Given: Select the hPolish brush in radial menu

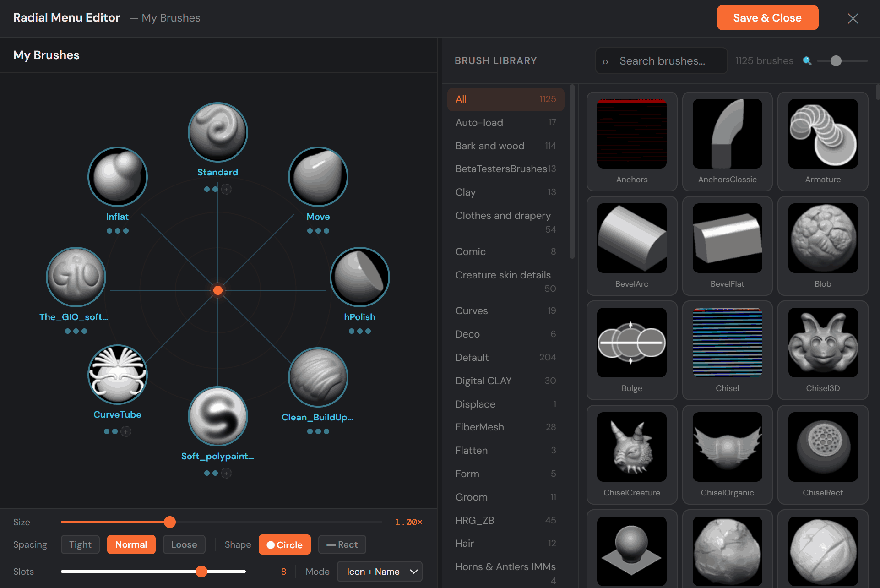Looking at the screenshot, I should [x=359, y=277].
